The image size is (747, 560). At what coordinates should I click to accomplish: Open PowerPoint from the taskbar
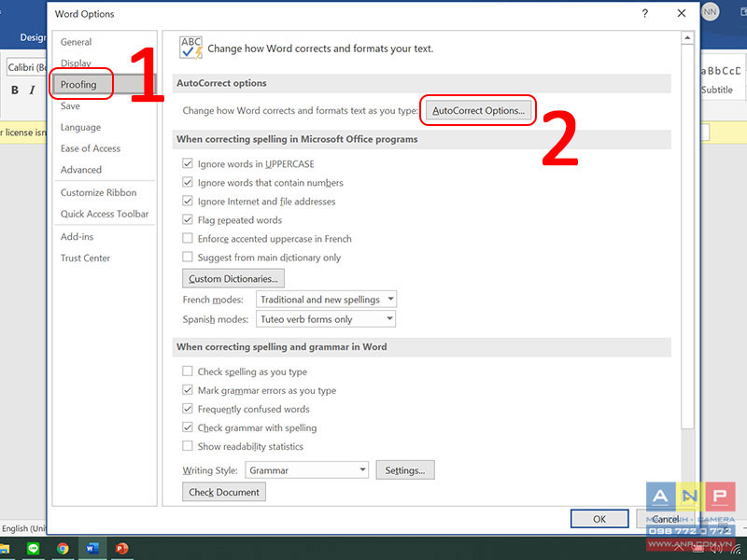pyautogui.click(x=122, y=549)
